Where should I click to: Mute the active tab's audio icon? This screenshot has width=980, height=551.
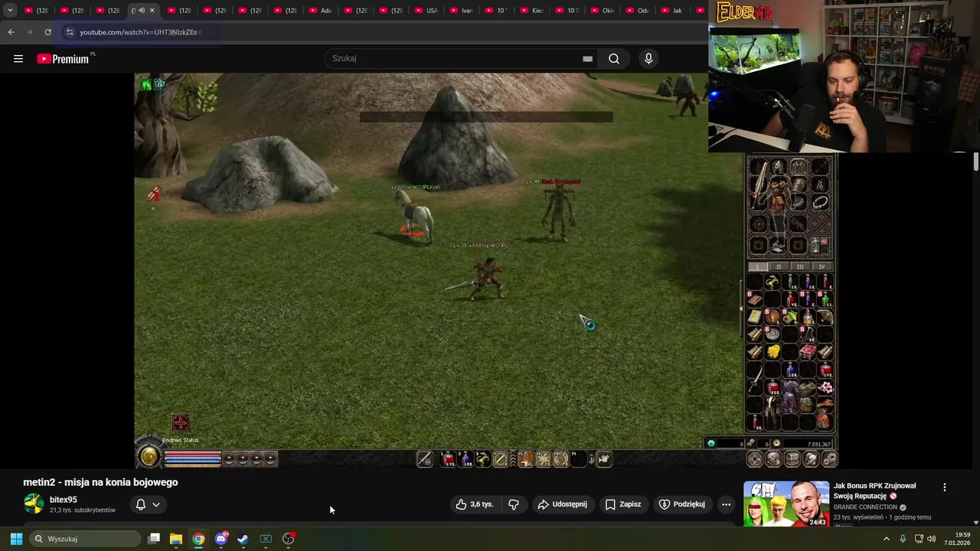[x=142, y=11]
